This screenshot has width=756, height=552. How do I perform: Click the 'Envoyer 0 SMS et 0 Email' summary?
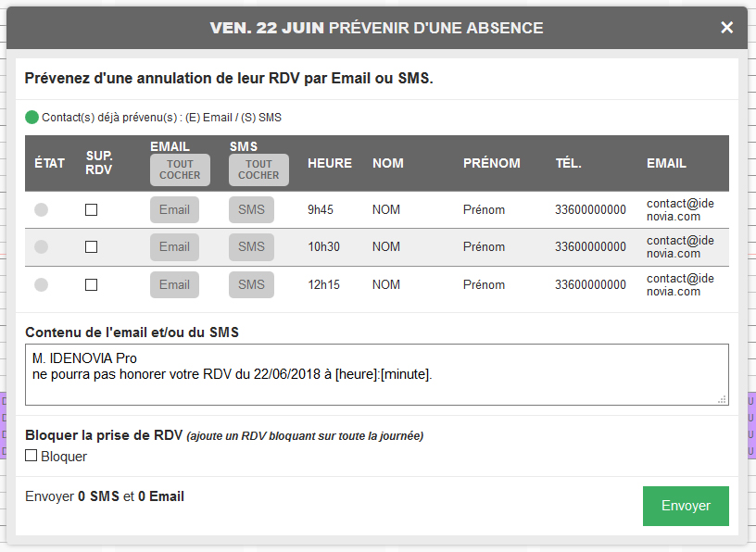(x=105, y=496)
